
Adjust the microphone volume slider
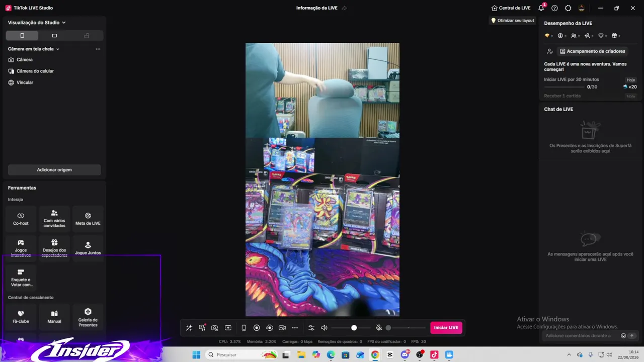point(406,328)
